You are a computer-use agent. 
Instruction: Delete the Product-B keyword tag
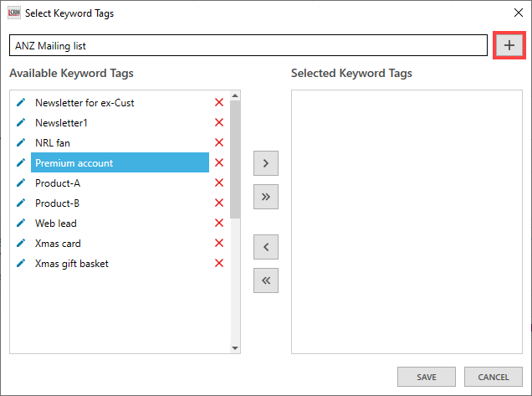tap(219, 203)
